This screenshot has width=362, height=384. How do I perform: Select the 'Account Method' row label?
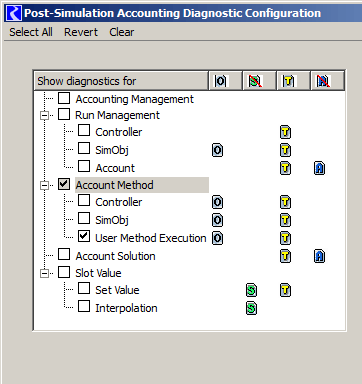tap(114, 185)
